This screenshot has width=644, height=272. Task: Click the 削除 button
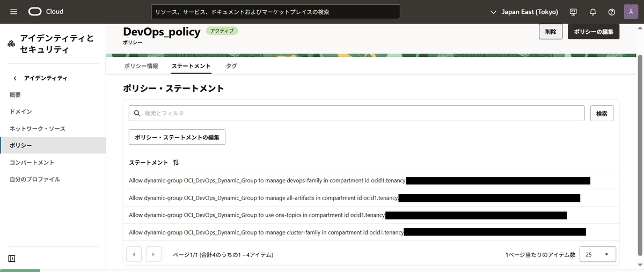tap(551, 32)
